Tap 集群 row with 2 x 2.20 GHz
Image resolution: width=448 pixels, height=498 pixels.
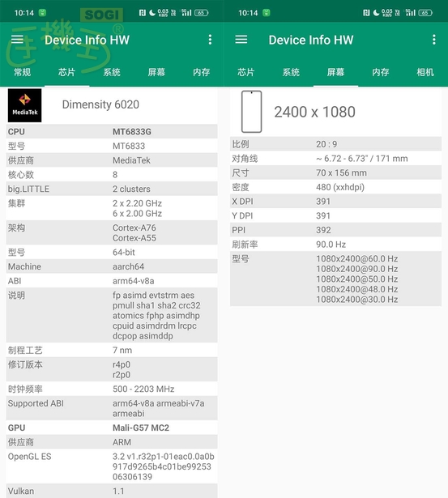click(x=112, y=208)
